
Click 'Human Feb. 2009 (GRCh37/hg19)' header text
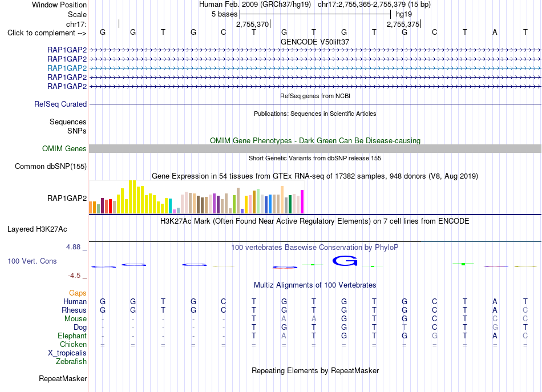(255, 5)
